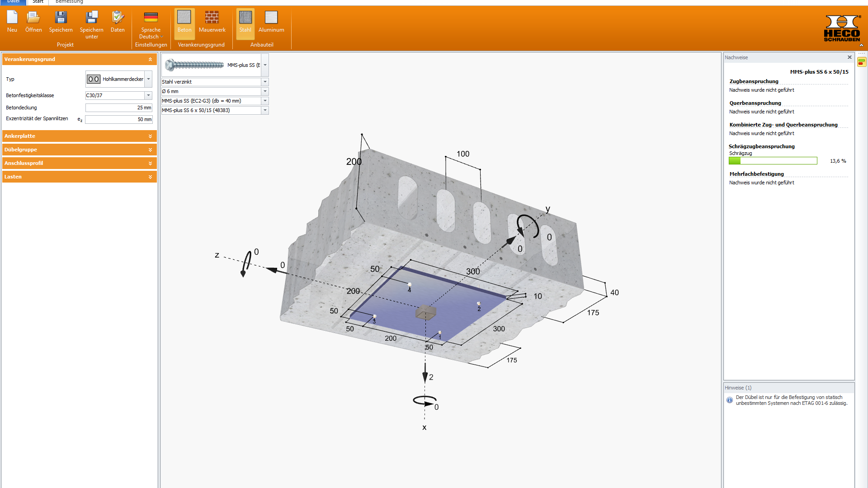Image resolution: width=868 pixels, height=488 pixels.
Task: Select anchor point 3 on the plate
Action: point(374,317)
